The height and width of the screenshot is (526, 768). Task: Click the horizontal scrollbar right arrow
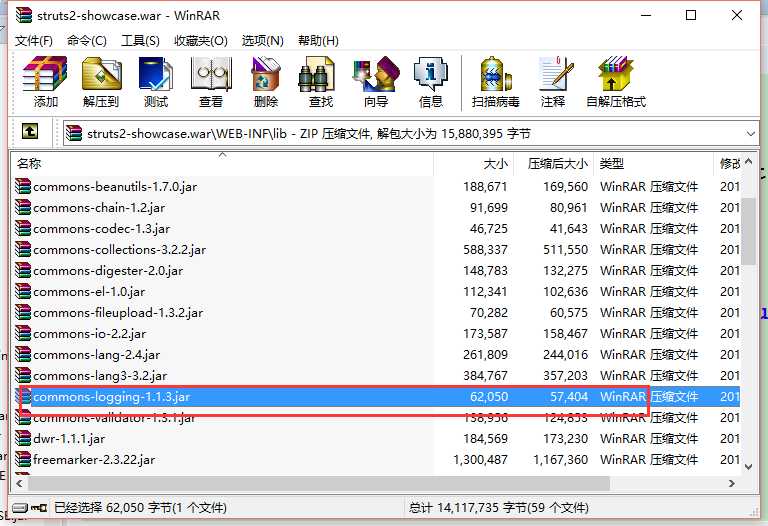pyautogui.click(x=732, y=483)
